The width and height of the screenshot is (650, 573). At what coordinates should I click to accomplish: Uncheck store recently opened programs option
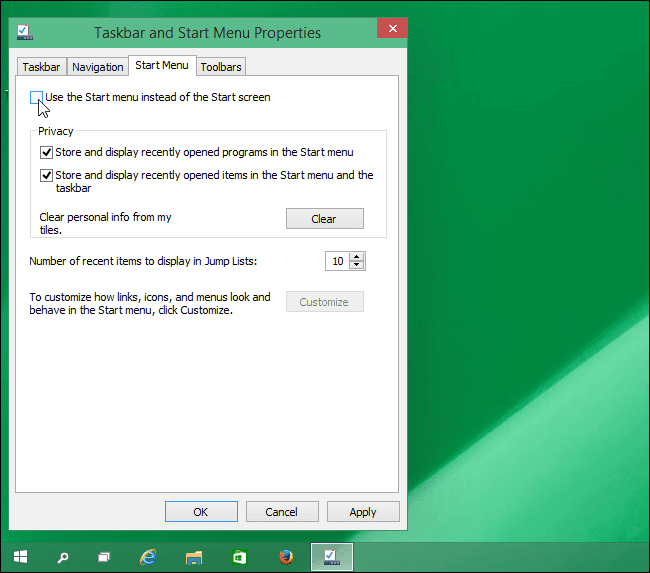pyautogui.click(x=46, y=152)
